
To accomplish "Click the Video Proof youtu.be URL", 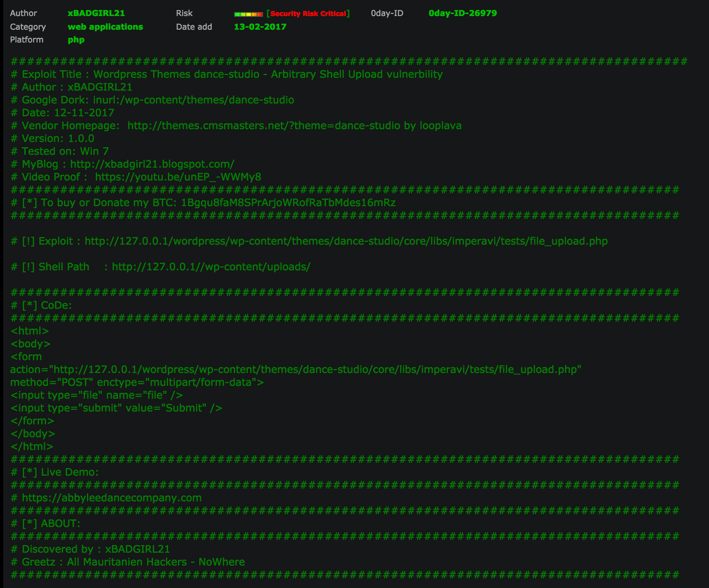I will tap(178, 177).
